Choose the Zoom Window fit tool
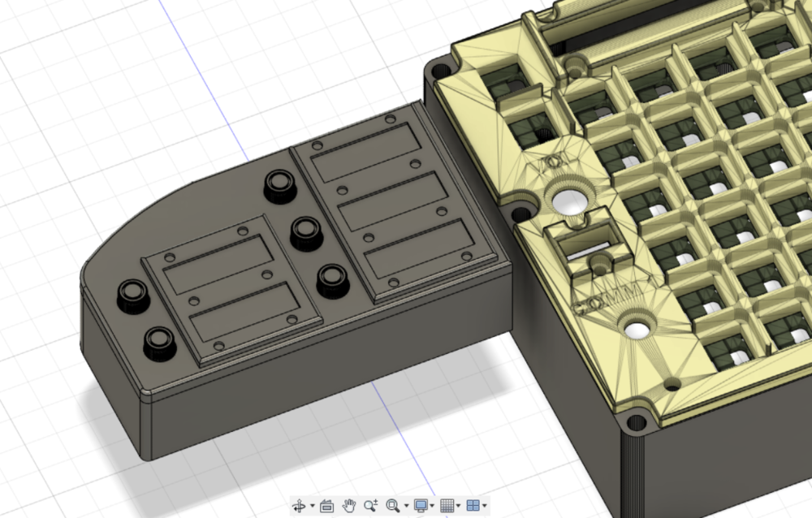This screenshot has width=812, height=518. click(393, 505)
